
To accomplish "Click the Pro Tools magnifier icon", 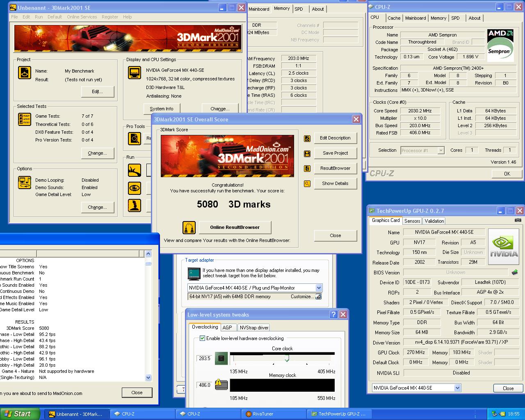I will [x=135, y=139].
